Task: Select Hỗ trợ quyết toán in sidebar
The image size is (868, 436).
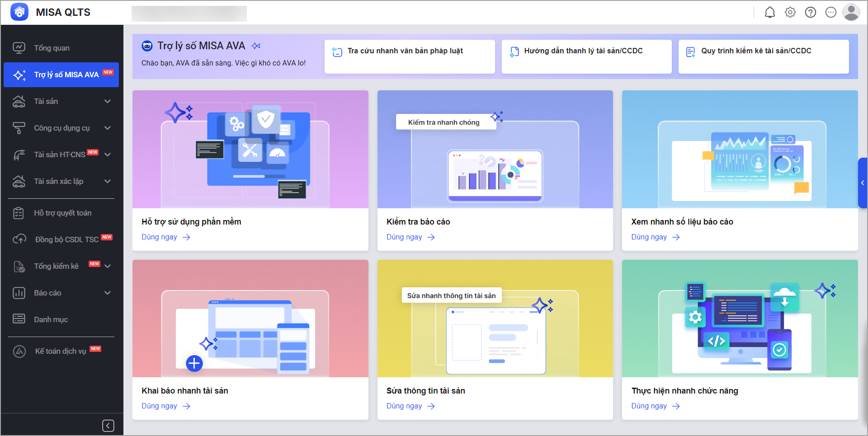Action: pyautogui.click(x=62, y=213)
